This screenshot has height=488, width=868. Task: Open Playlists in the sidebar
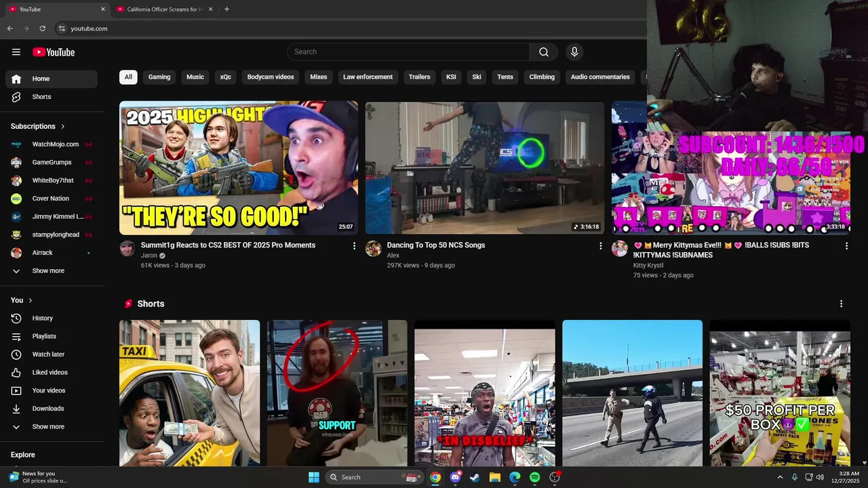tap(52, 336)
